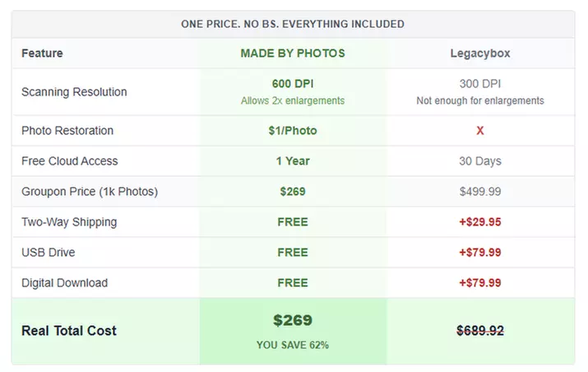Click the $499.99 Groupon price
The height and width of the screenshot is (372, 588).
pos(480,192)
